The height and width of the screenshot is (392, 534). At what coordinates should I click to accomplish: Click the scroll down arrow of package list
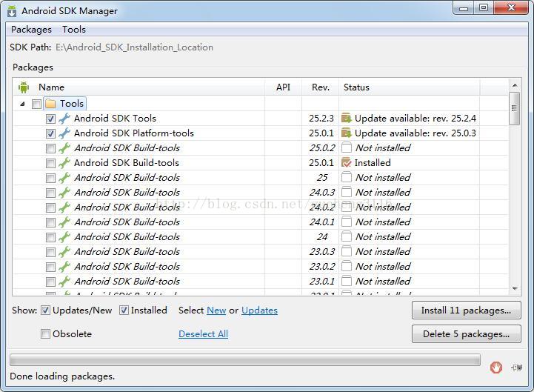point(515,289)
